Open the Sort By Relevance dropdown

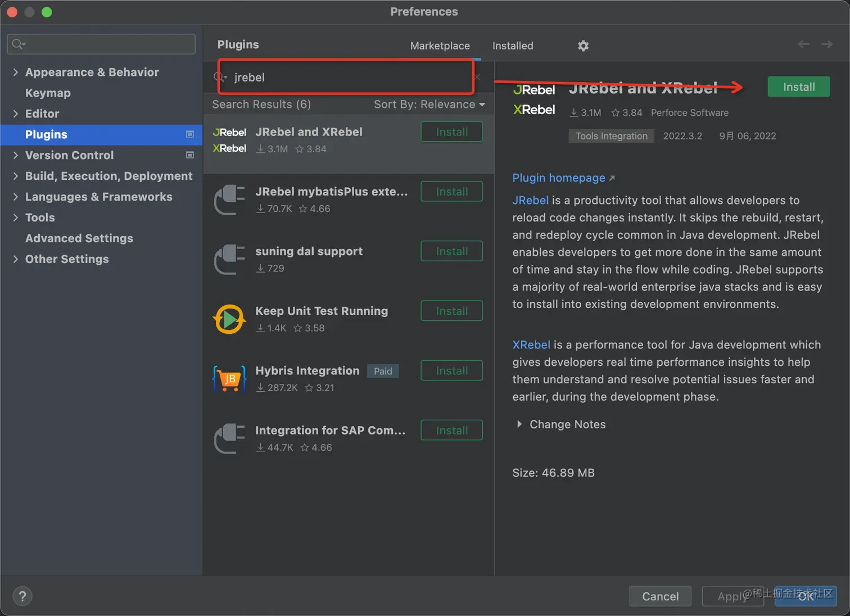[x=429, y=105]
